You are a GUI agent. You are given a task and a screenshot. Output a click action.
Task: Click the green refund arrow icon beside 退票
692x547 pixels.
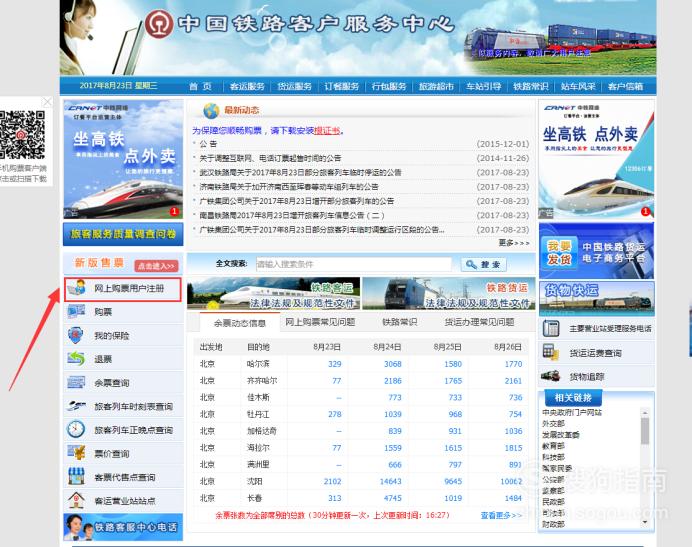pyautogui.click(x=76, y=358)
